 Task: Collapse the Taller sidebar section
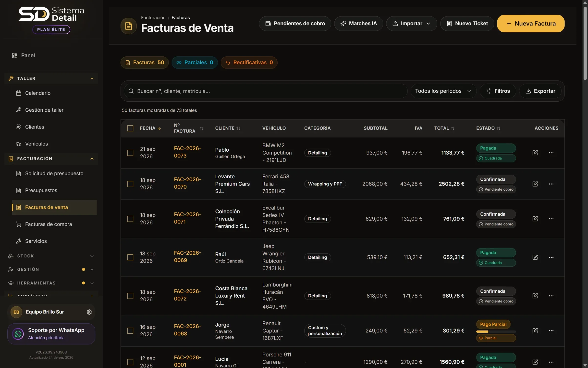pos(51,78)
